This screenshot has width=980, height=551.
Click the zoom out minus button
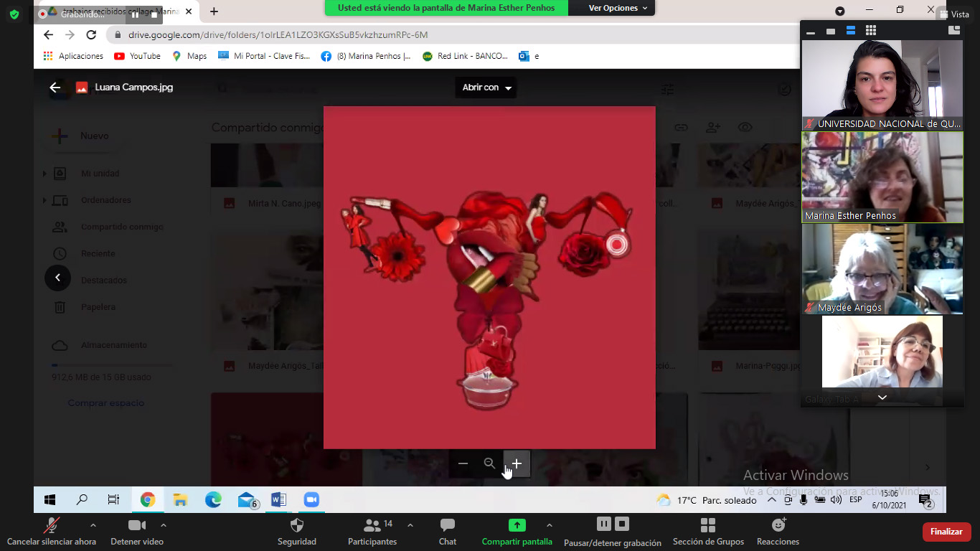point(463,463)
